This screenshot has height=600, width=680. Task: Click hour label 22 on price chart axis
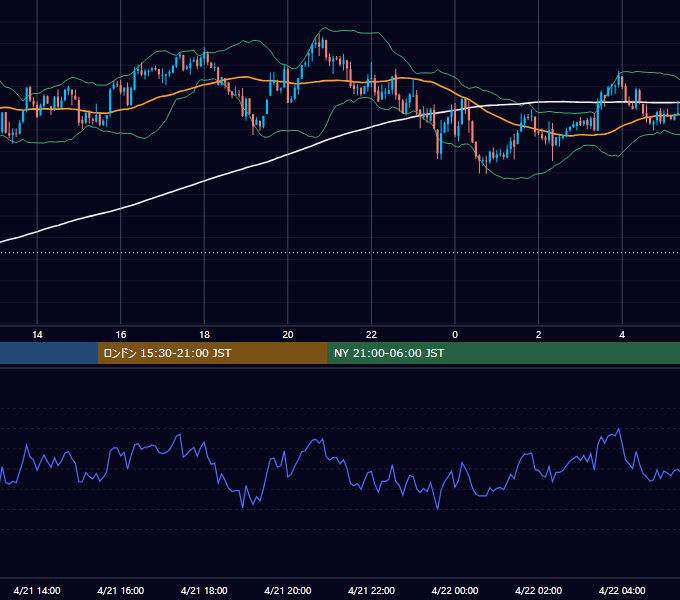click(371, 335)
